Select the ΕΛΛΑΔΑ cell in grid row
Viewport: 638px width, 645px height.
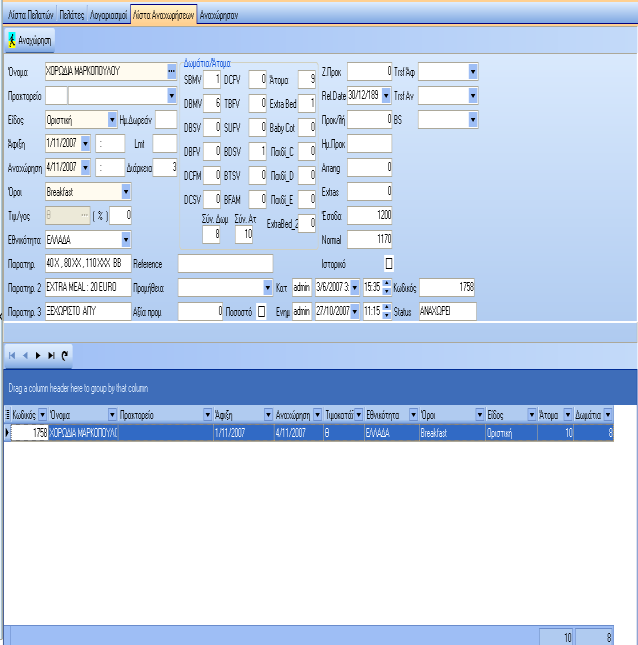(391, 433)
